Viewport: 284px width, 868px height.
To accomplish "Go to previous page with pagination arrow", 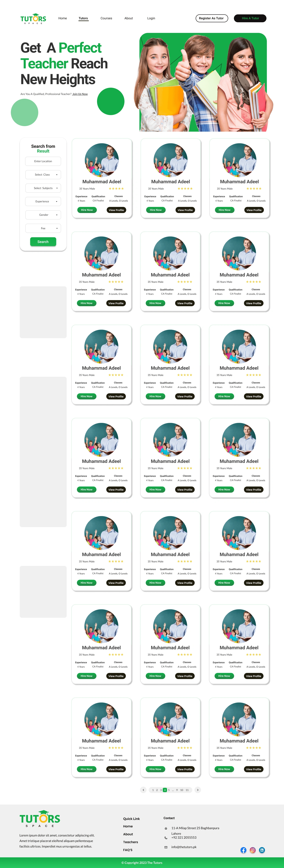I will point(143,790).
